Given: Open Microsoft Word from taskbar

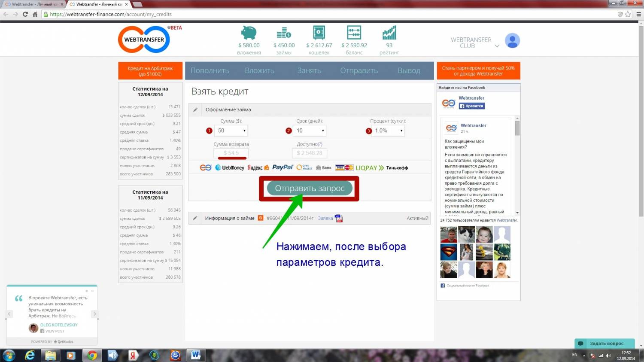Looking at the screenshot, I should (x=196, y=355).
